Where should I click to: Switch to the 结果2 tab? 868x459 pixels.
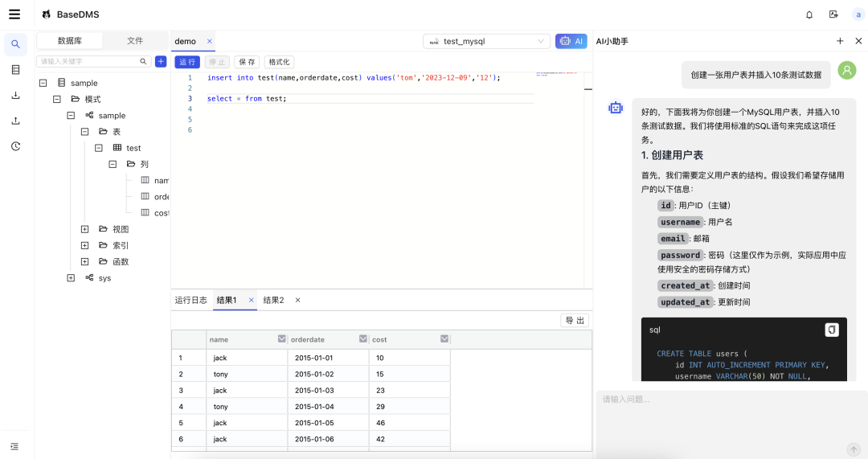pyautogui.click(x=273, y=300)
